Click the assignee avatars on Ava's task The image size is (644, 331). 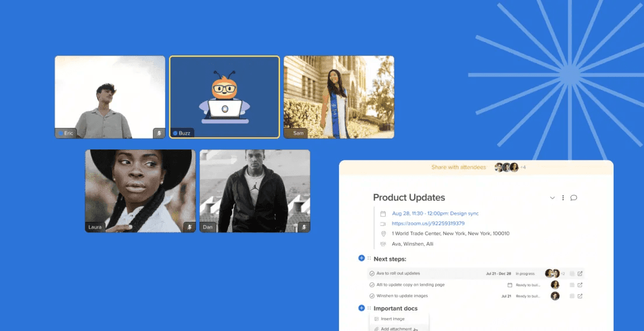coord(552,273)
